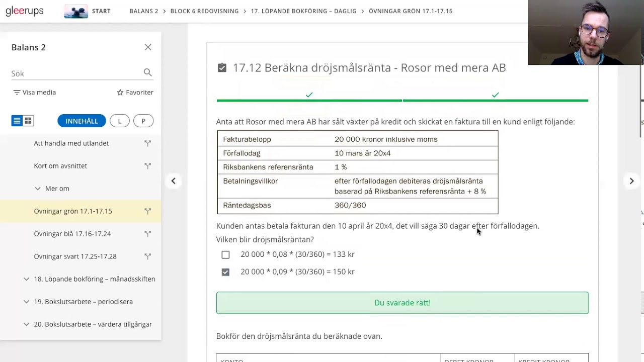Close the Balans 2 sidebar panel
Viewport: 644px width, 362px height.
[x=148, y=47]
